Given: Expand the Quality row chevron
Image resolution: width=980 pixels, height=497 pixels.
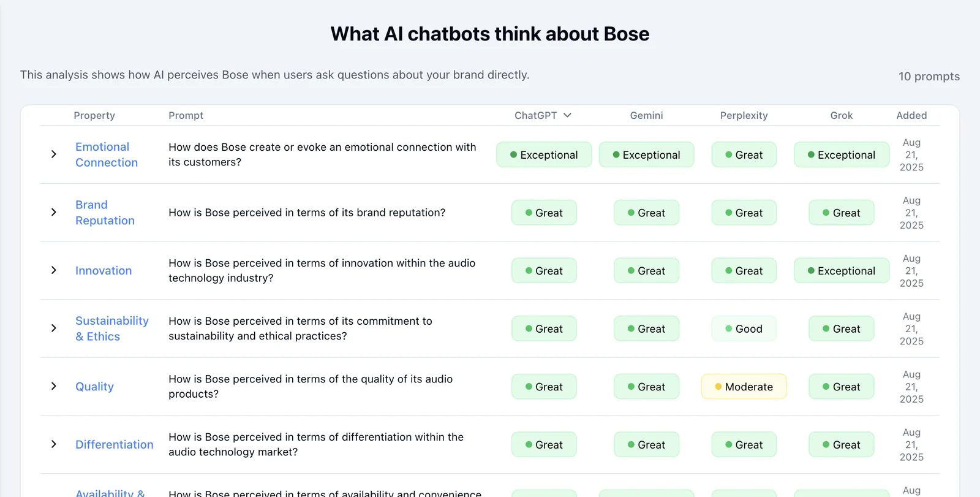Looking at the screenshot, I should [54, 386].
